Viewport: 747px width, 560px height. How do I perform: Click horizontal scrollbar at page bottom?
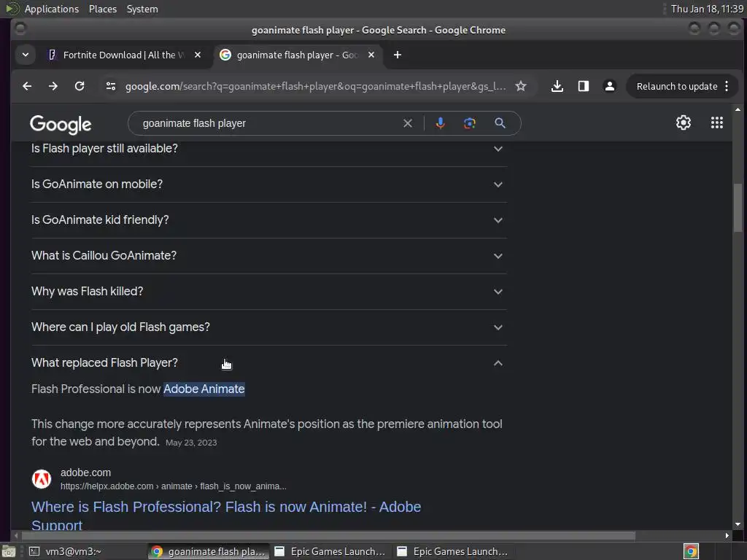(329, 535)
